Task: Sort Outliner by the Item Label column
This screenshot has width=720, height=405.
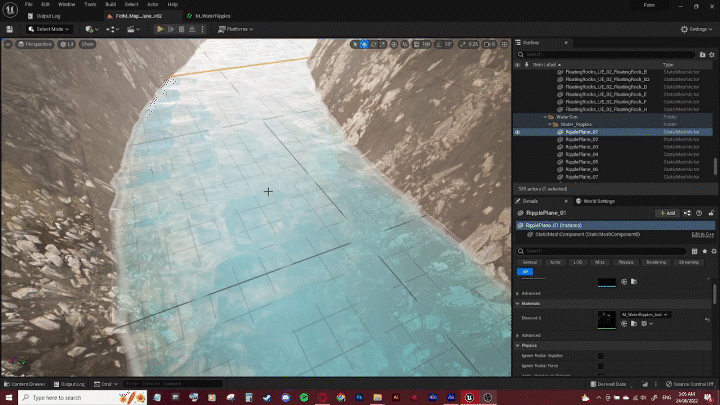Action: (x=546, y=65)
